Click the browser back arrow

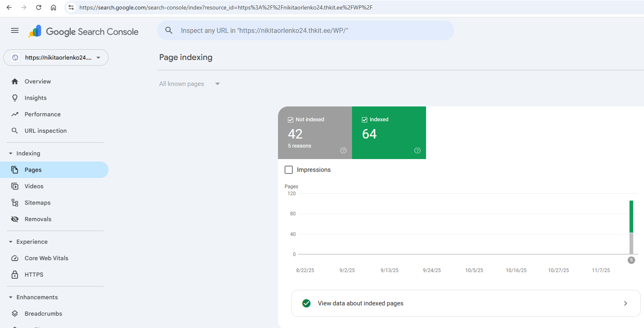point(9,7)
